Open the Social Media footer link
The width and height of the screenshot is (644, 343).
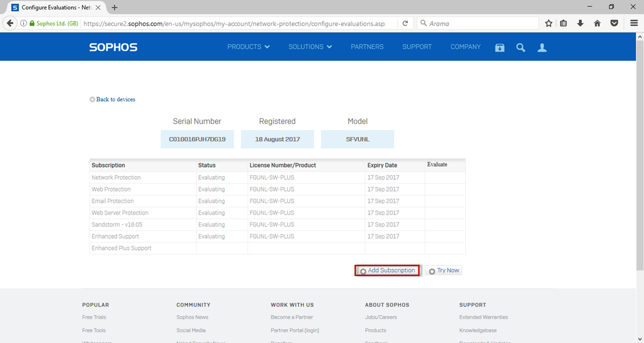click(x=191, y=331)
